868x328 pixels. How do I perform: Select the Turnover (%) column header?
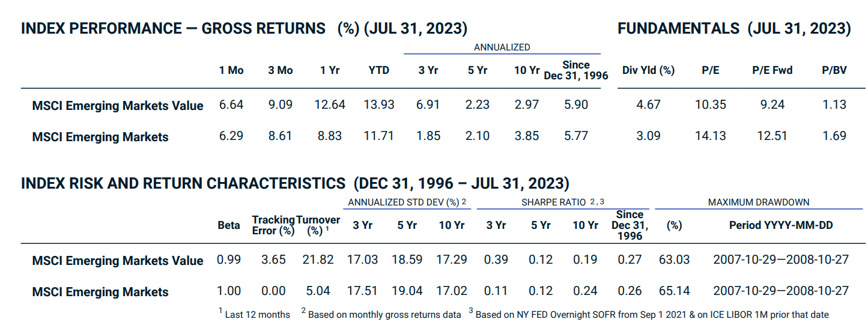(x=318, y=226)
